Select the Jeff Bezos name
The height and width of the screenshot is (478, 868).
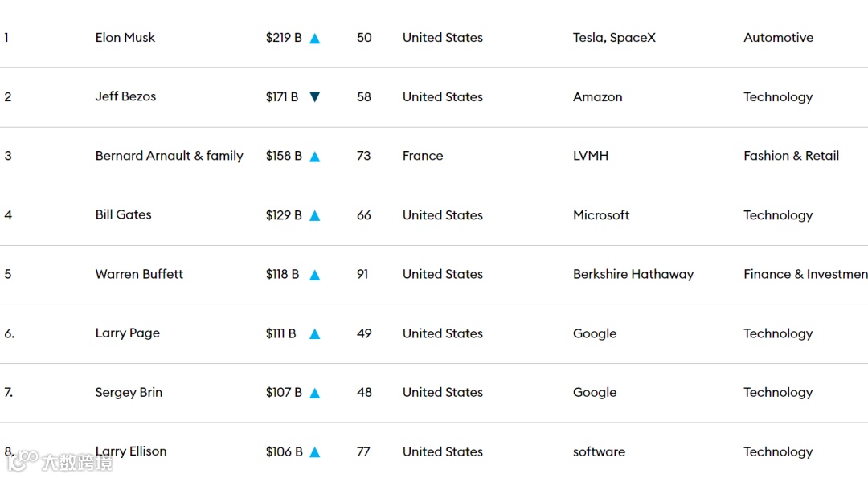(125, 96)
